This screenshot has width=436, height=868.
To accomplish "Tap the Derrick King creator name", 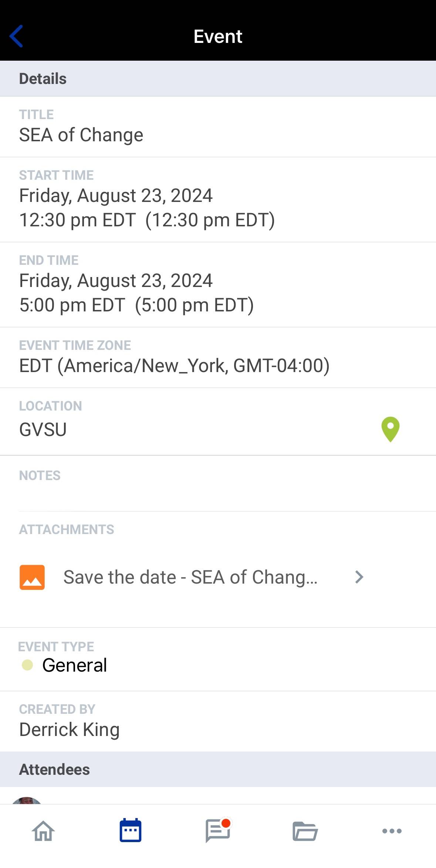I will pos(70,729).
